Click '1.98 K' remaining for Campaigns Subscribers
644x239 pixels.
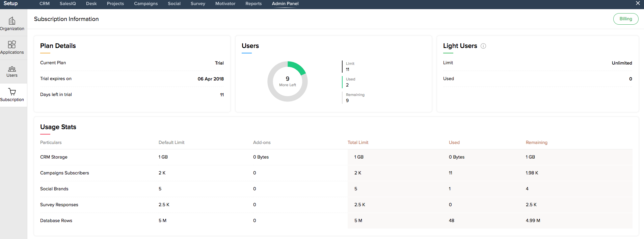pos(532,173)
